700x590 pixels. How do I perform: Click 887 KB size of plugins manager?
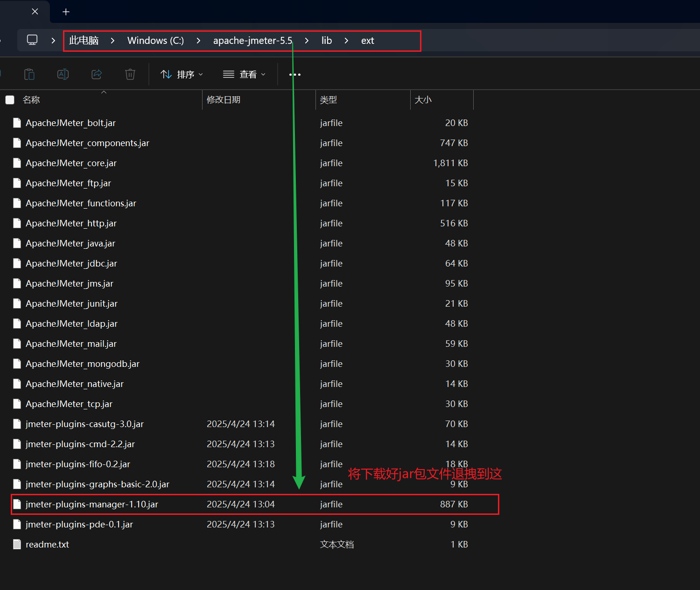point(454,504)
